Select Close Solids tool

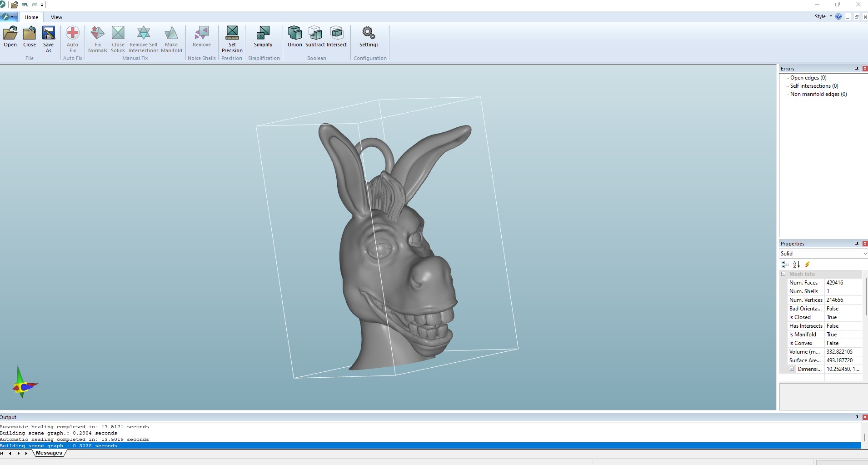[x=118, y=39]
